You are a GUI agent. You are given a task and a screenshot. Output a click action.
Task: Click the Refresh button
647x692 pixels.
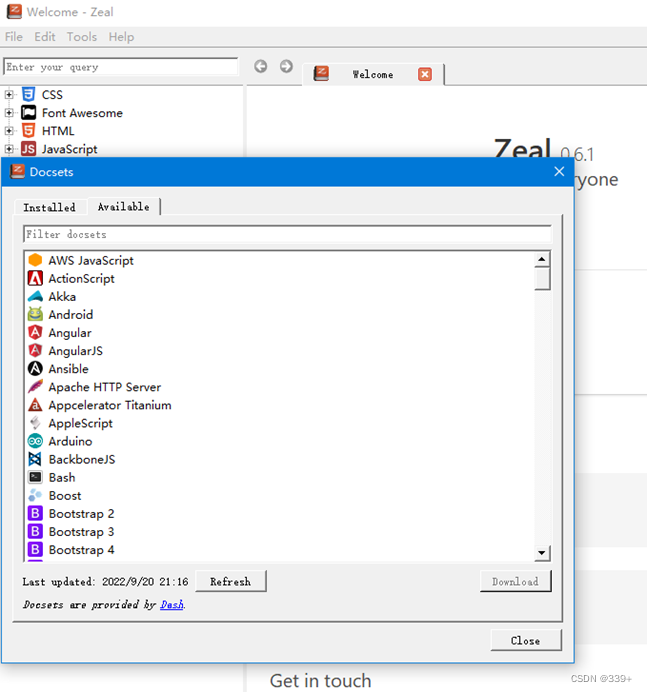point(231,581)
